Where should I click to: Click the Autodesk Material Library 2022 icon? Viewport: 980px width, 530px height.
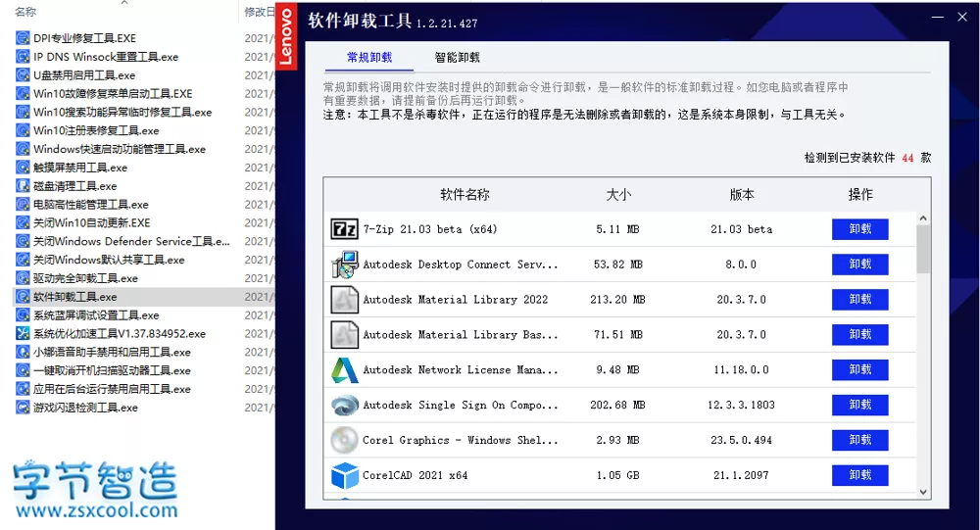point(344,300)
